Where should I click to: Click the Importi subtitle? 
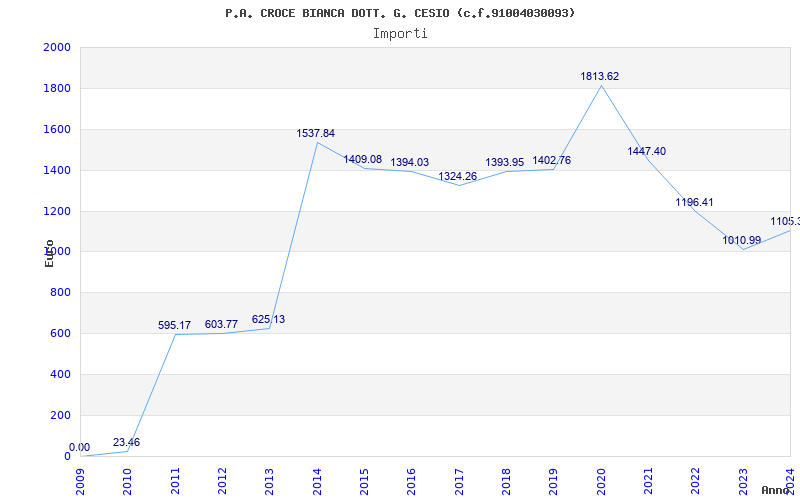coord(400,34)
